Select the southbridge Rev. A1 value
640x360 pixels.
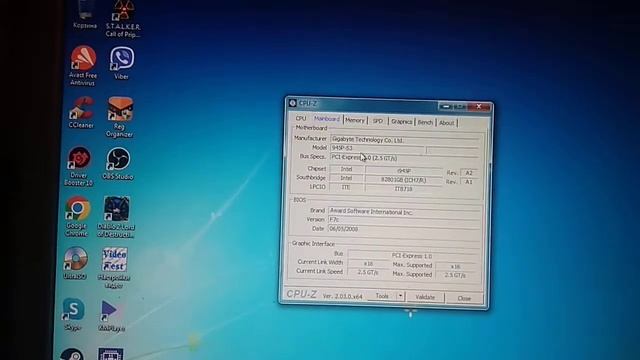(469, 182)
